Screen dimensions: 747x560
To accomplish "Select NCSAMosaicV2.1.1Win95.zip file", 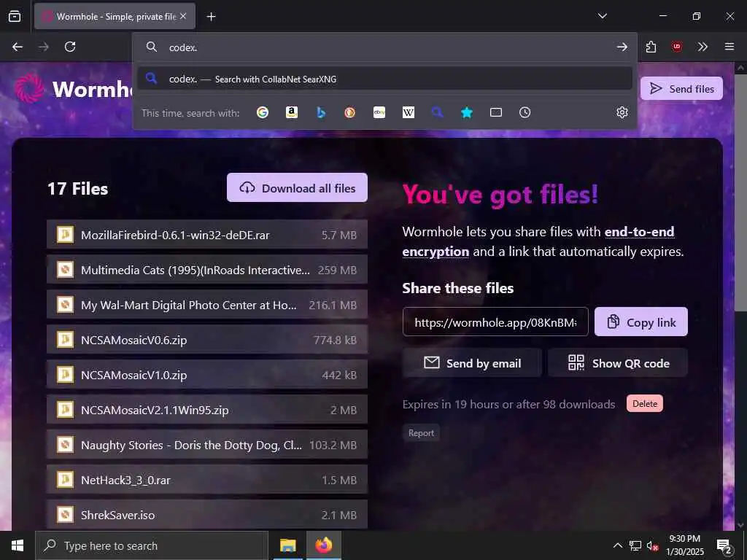I will click(x=206, y=410).
